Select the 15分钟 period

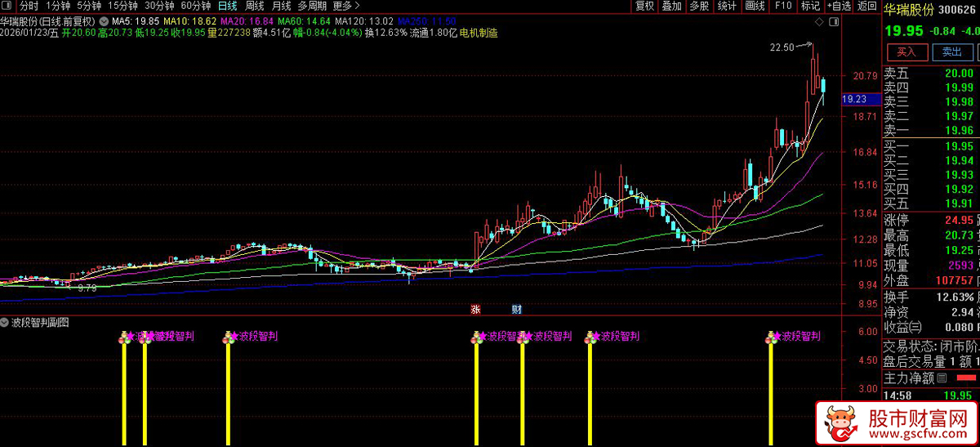click(x=122, y=6)
